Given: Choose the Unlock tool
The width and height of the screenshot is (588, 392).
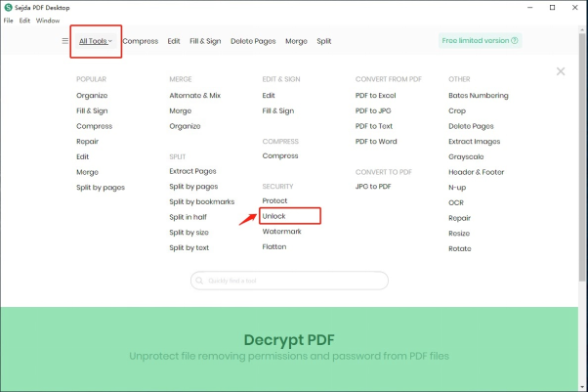Looking at the screenshot, I should [x=273, y=216].
